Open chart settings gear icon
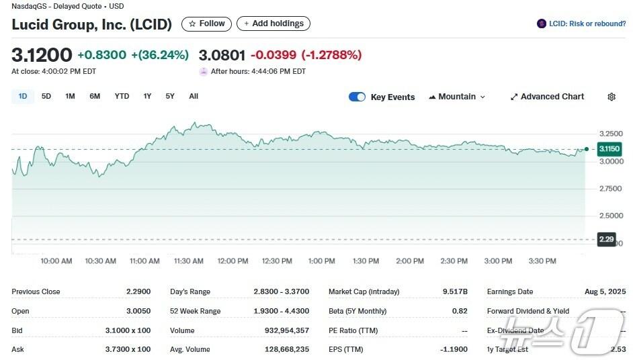Viewport: 633px width, 364px height. point(611,97)
